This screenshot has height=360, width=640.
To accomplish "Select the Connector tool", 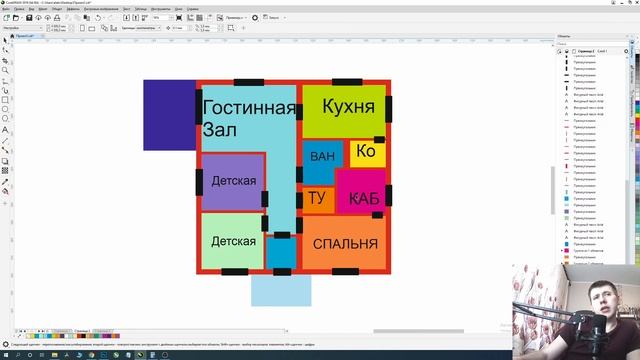I will coord(5,150).
